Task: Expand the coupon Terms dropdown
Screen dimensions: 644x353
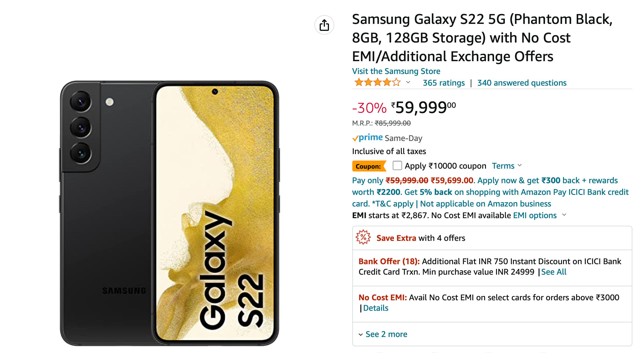Action: click(x=507, y=166)
